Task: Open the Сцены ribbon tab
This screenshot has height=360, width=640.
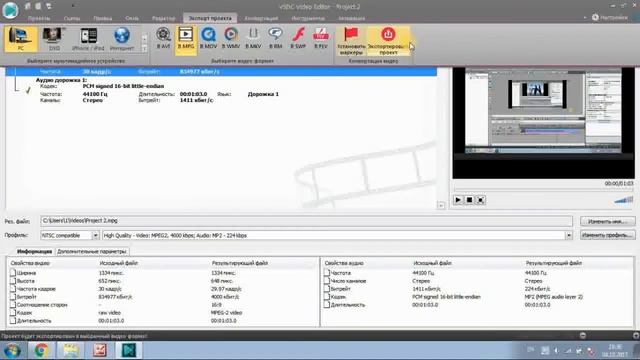Action: click(72, 18)
